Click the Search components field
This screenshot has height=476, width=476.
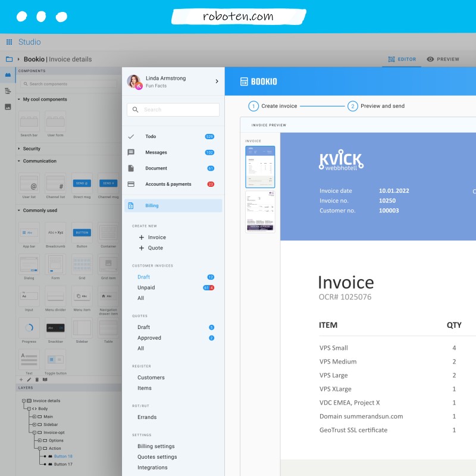click(68, 84)
